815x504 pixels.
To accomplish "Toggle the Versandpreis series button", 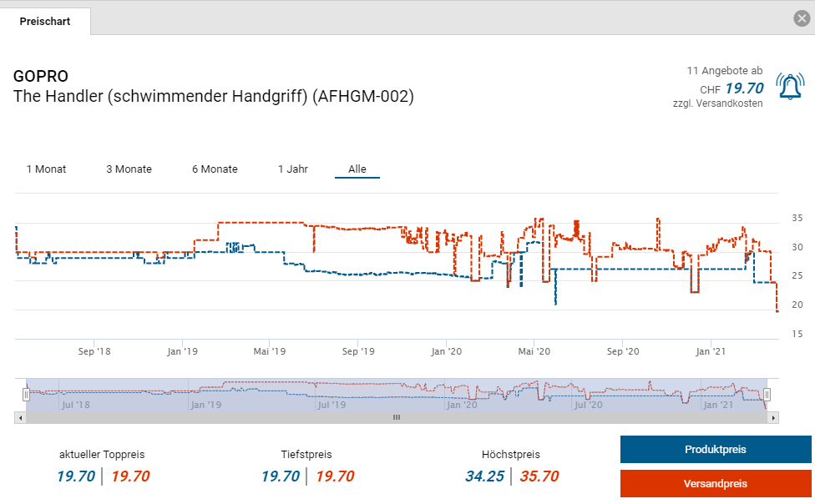I will [x=715, y=484].
